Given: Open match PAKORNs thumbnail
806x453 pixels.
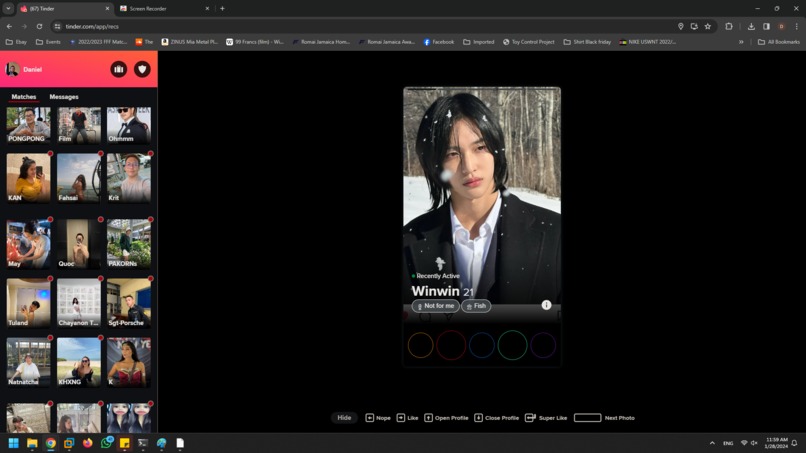Looking at the screenshot, I should [x=129, y=244].
